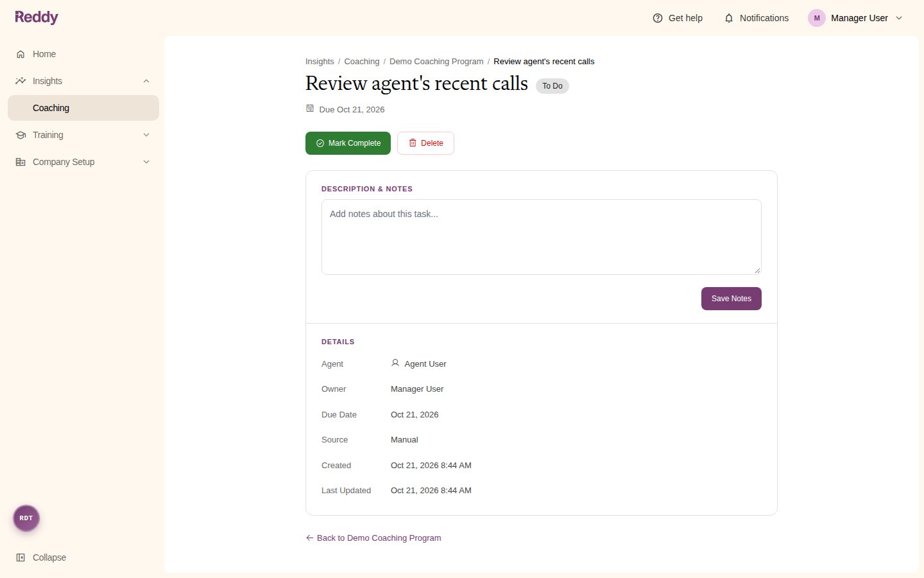Select Company Setup in the sidebar
The image size is (924, 578).
tap(83, 162)
